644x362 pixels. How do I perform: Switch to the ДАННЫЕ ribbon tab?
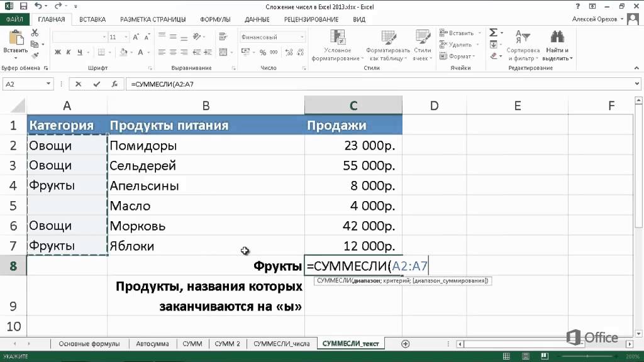tap(257, 19)
